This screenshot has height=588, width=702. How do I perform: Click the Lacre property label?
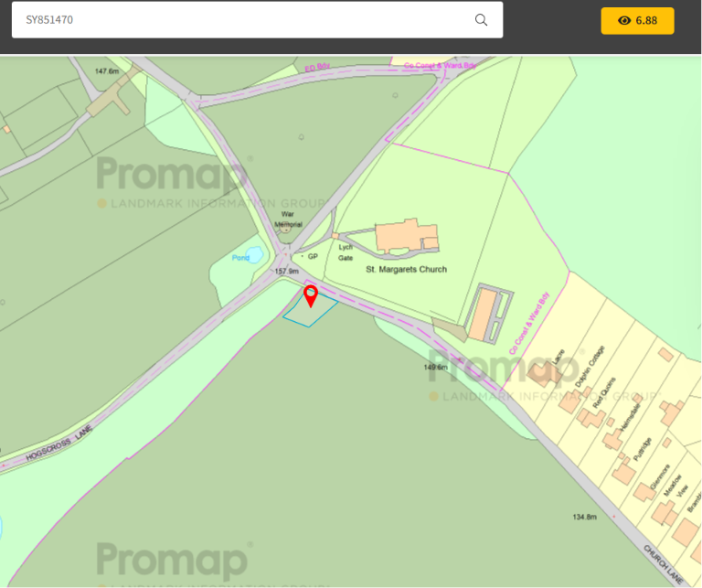tap(558, 357)
